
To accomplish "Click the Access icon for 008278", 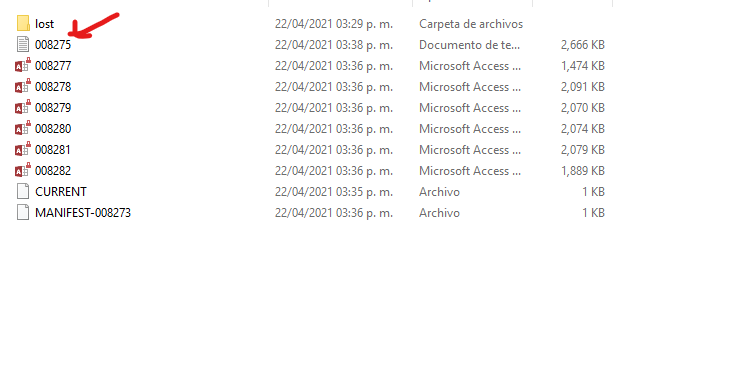I will pos(23,86).
